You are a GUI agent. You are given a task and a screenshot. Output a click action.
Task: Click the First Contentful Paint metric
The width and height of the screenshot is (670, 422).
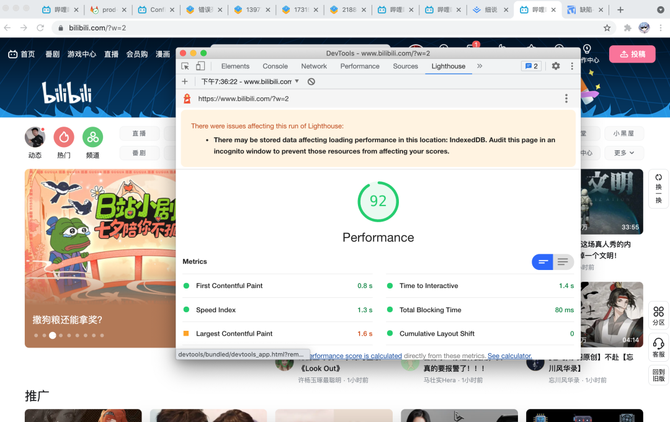(278, 286)
